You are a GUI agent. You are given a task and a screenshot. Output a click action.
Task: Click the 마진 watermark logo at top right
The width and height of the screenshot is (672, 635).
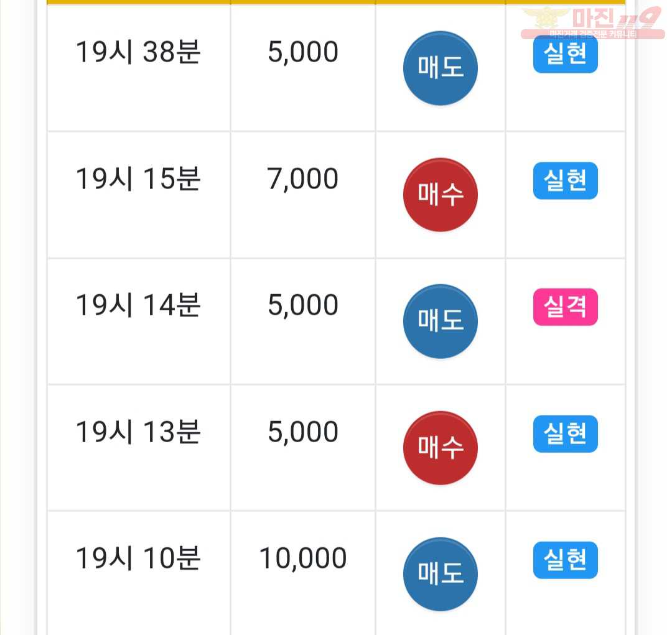pos(593,22)
